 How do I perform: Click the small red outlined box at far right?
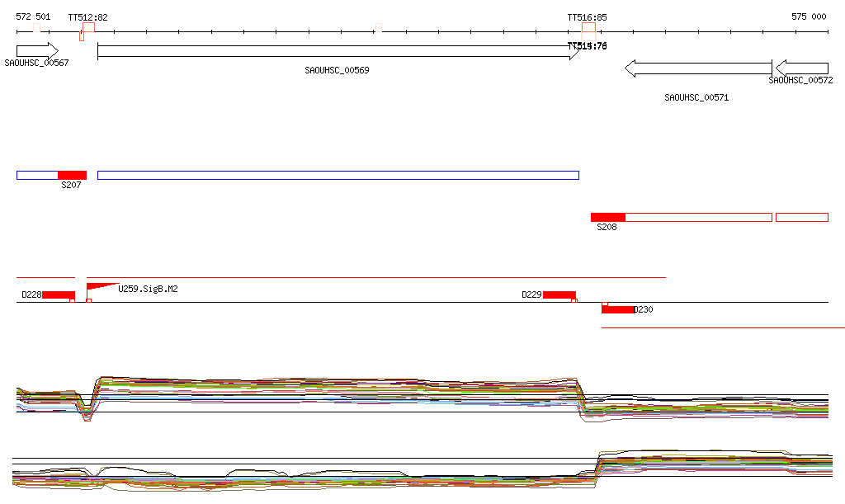coord(802,217)
